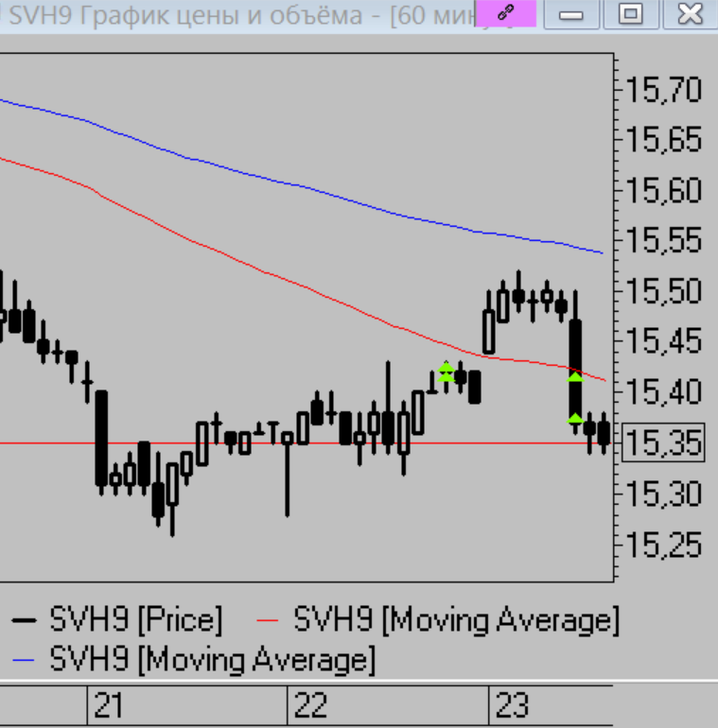
Task: Click date 22 on the time axis
Action: [309, 706]
